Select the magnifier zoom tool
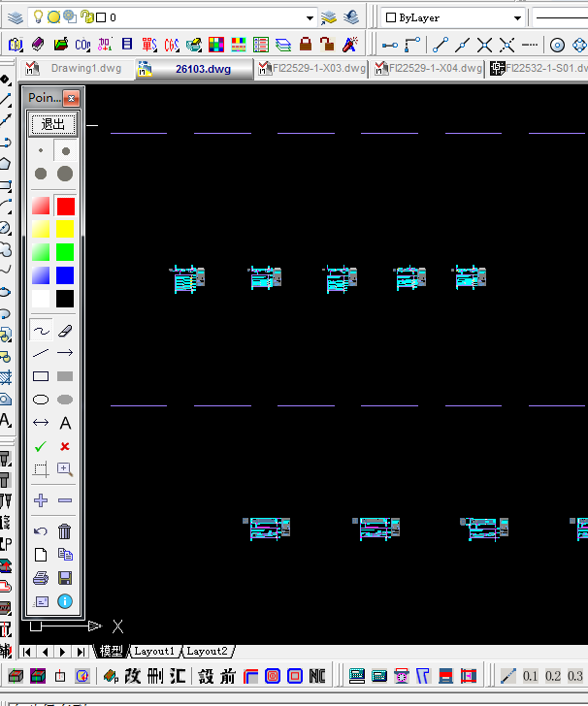 coord(65,469)
